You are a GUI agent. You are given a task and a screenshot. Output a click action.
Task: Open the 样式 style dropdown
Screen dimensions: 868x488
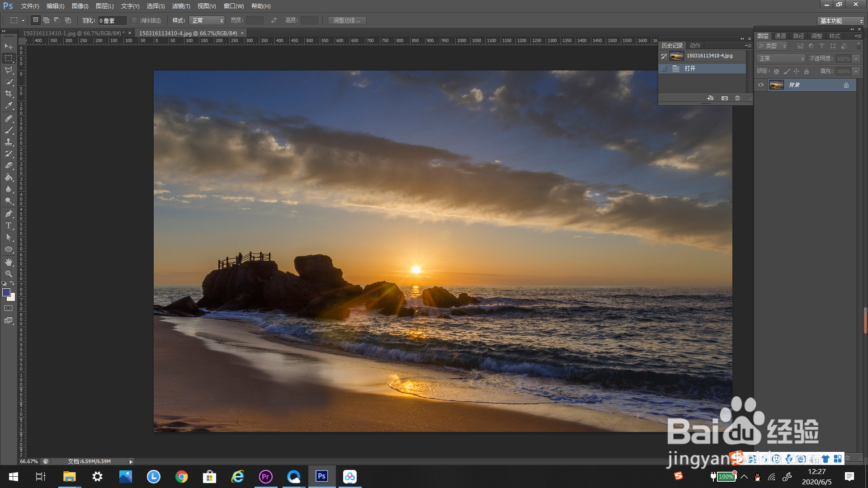(x=207, y=20)
